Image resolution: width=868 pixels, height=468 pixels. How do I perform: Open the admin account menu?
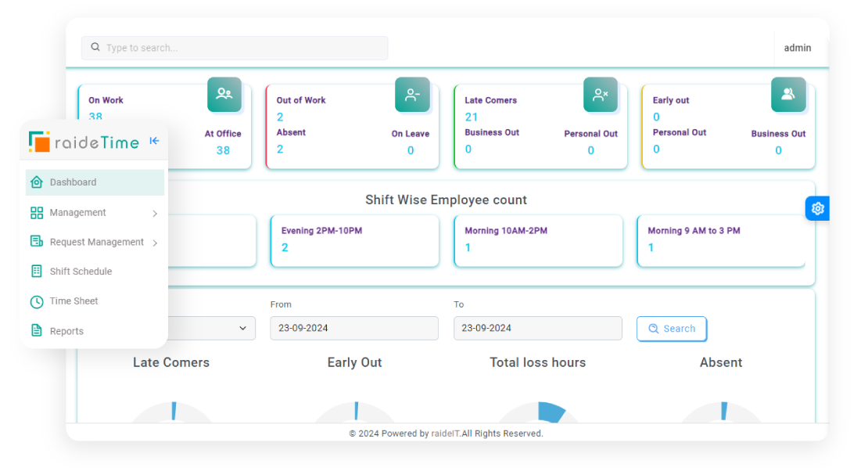pos(798,48)
